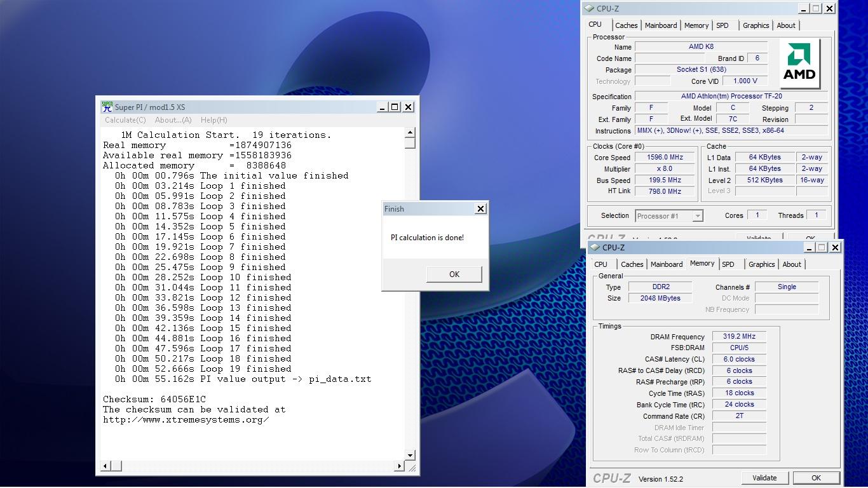This screenshot has width=868, height=488.
Task: Switch to Graphics tab in top CPU-Z
Action: tap(756, 25)
